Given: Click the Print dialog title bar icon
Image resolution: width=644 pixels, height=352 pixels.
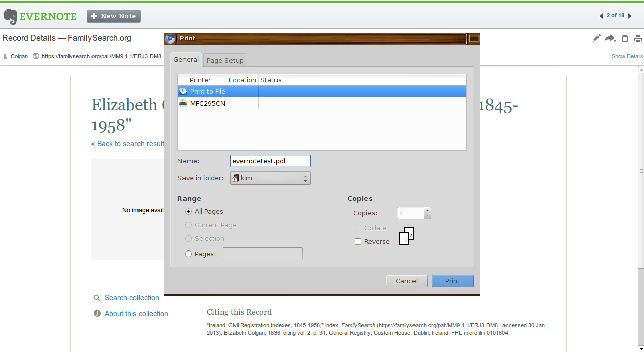Looking at the screenshot, I should (171, 38).
